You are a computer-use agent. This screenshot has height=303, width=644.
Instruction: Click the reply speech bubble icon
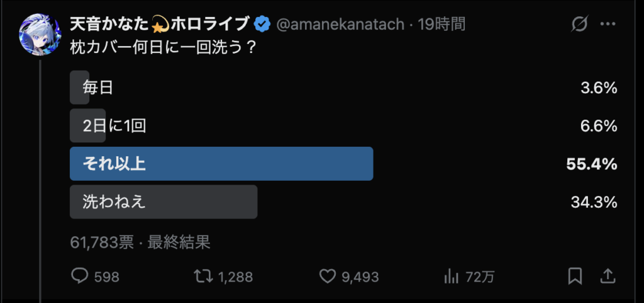(80, 276)
